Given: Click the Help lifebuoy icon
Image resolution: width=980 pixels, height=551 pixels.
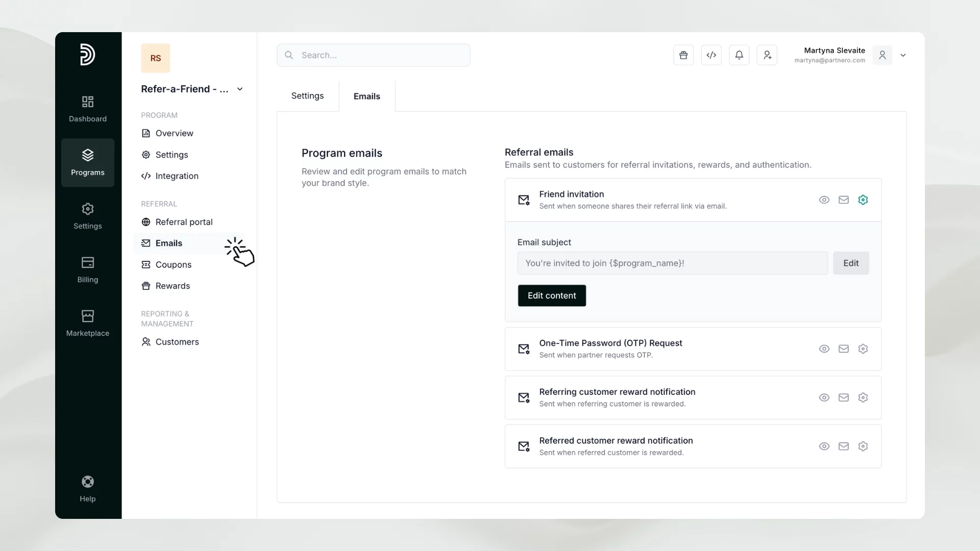Looking at the screenshot, I should tap(88, 482).
